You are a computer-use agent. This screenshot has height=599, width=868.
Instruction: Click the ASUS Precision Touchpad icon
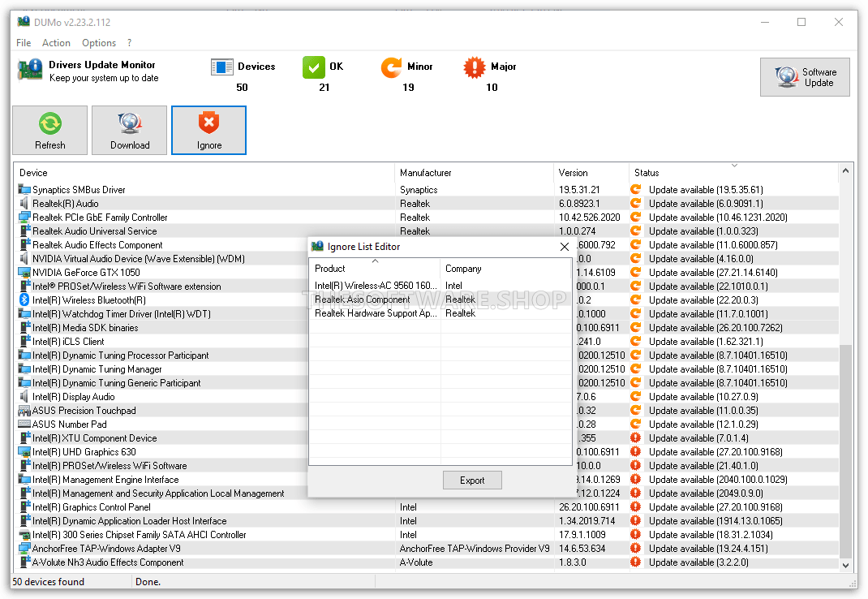[24, 411]
